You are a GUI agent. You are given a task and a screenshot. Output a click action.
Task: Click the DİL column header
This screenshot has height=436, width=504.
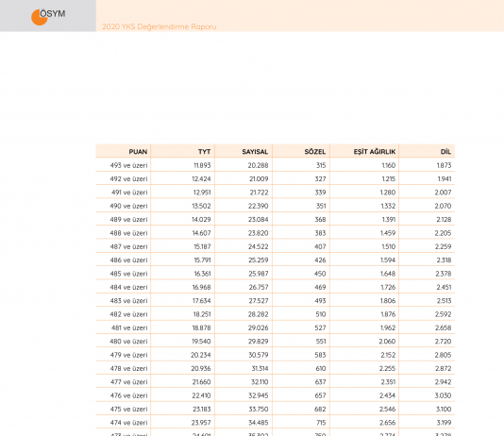click(445, 152)
